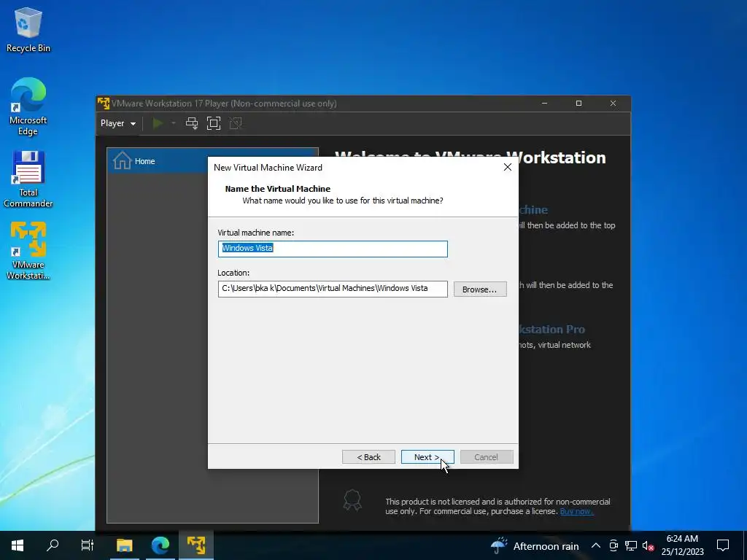
Task: Launch Edge from the taskbar
Action: (160, 545)
